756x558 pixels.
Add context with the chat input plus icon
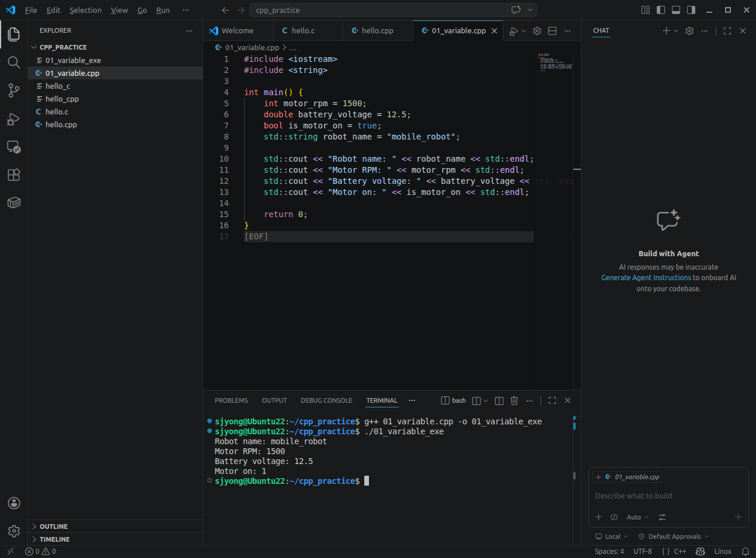(598, 517)
